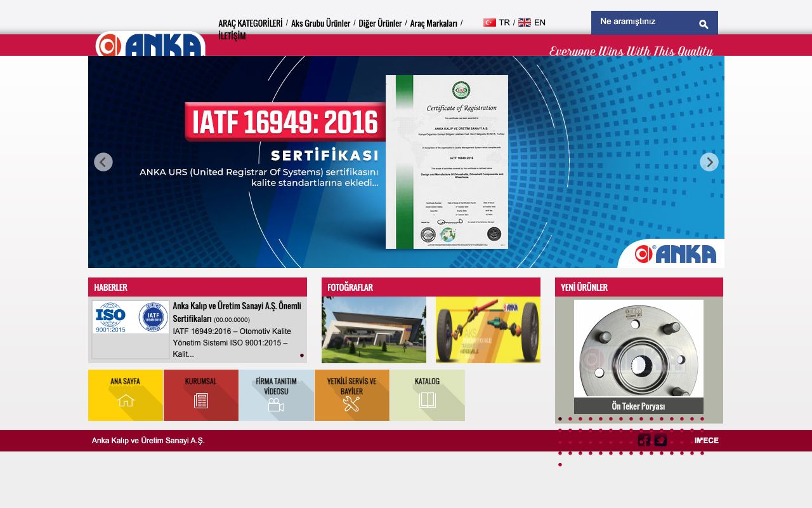The width and height of the screenshot is (812, 508).
Task: Open the YETKİLİ SERVİS VE BAYİLER tile
Action: 352,395
